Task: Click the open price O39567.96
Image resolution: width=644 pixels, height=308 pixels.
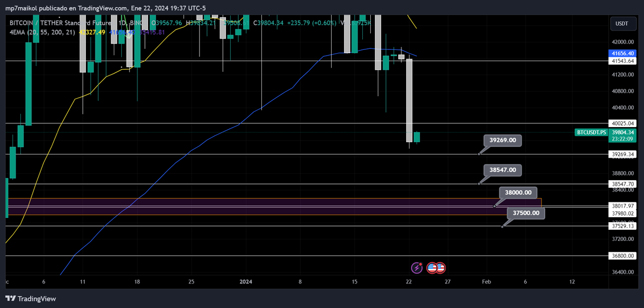Action: [x=168, y=23]
